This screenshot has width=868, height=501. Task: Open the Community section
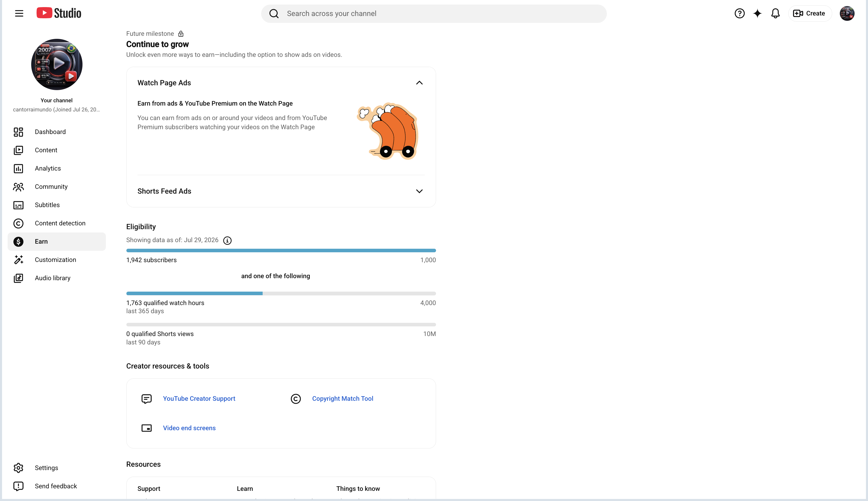pyautogui.click(x=57, y=187)
